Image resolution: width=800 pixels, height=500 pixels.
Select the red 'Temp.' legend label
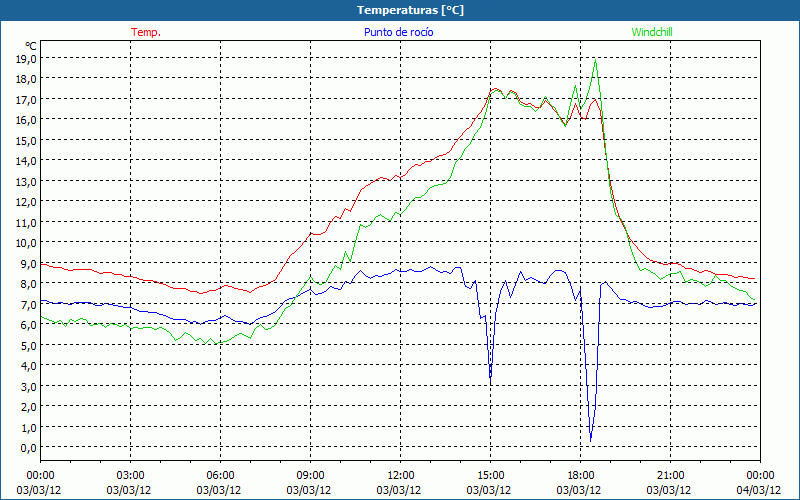(x=146, y=32)
